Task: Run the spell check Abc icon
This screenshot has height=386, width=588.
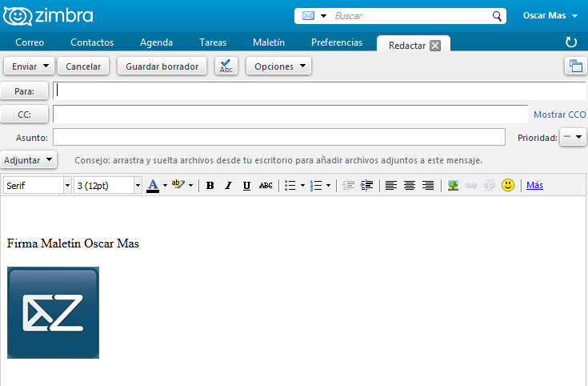Action: [226, 66]
